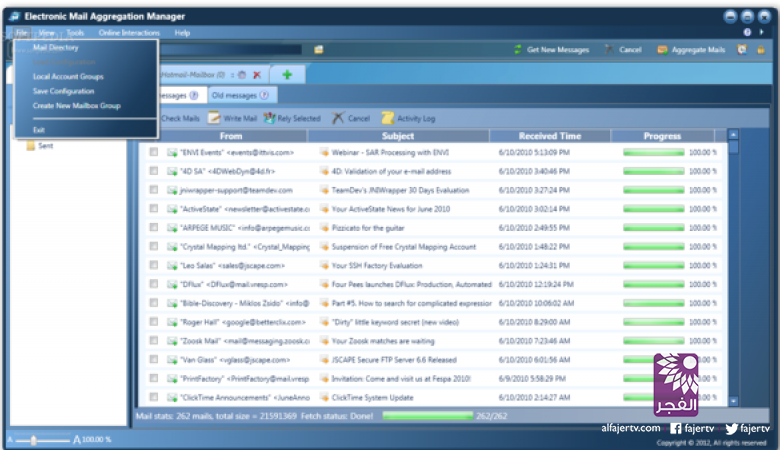The width and height of the screenshot is (780, 450).
Task: Click the help question-mark icon at top right
Action: pyautogui.click(x=747, y=32)
